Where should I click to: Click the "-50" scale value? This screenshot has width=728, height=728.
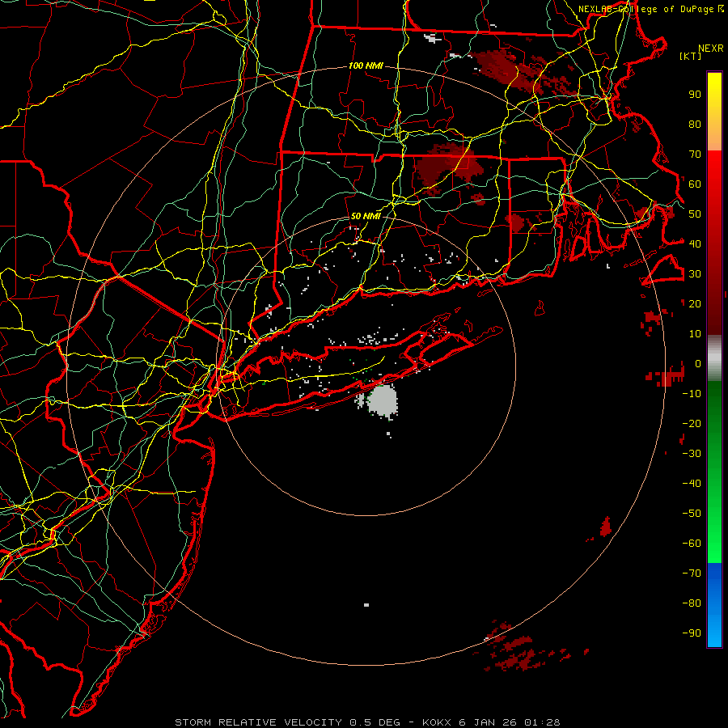tap(692, 514)
